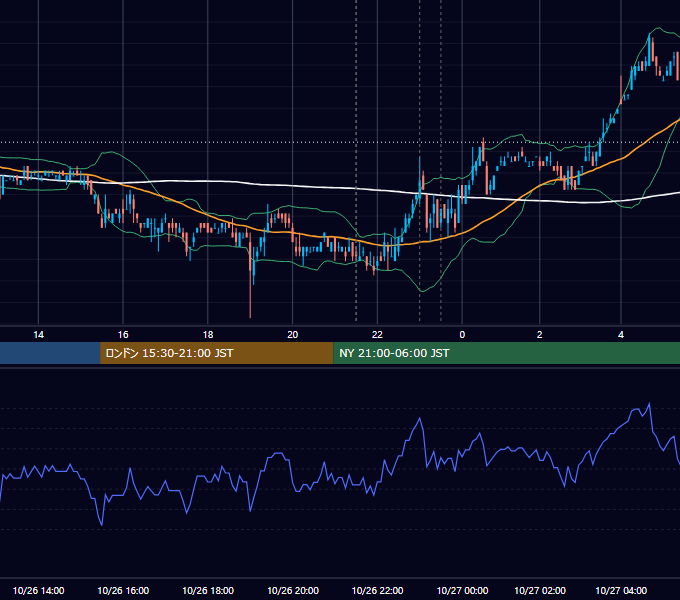Click the ロンドン 15:30-21:00 JST session bar

pyautogui.click(x=216, y=353)
